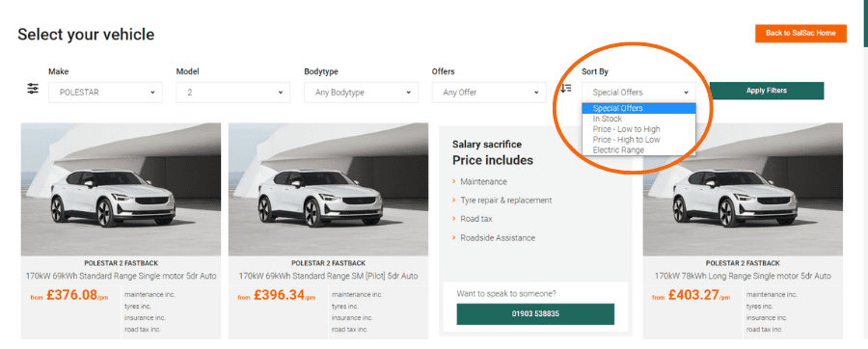868x349 pixels.
Task: Select Price - High to Low sorting
Action: (x=638, y=140)
